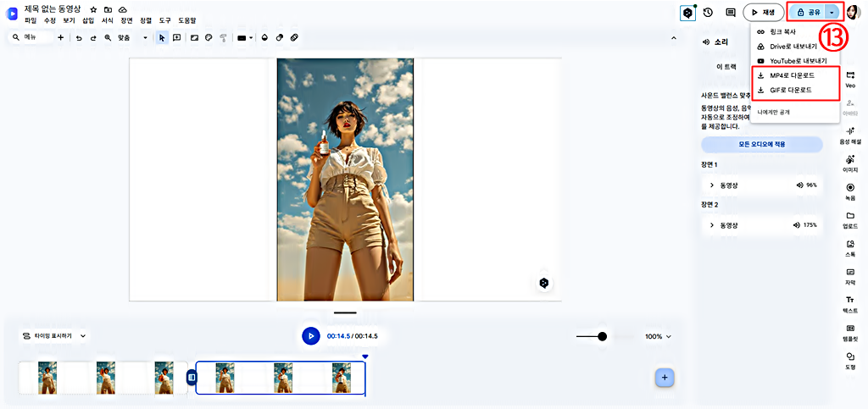Click the paint format roller icon
Screen dimensions: 868x409
point(223,37)
